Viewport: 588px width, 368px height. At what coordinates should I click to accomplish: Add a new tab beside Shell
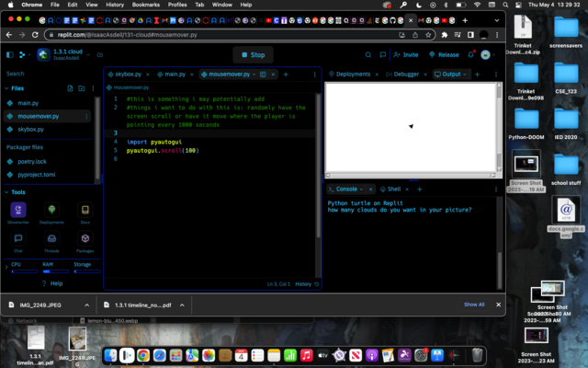(x=420, y=190)
